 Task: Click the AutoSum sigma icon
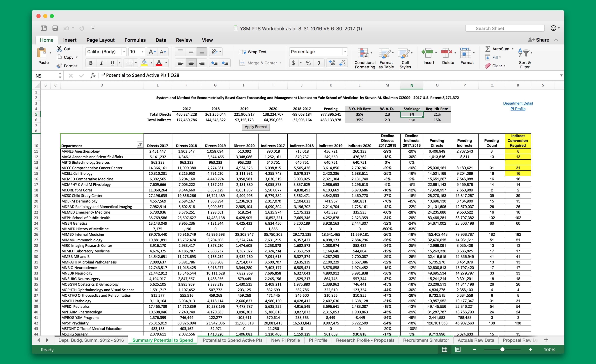click(x=488, y=49)
